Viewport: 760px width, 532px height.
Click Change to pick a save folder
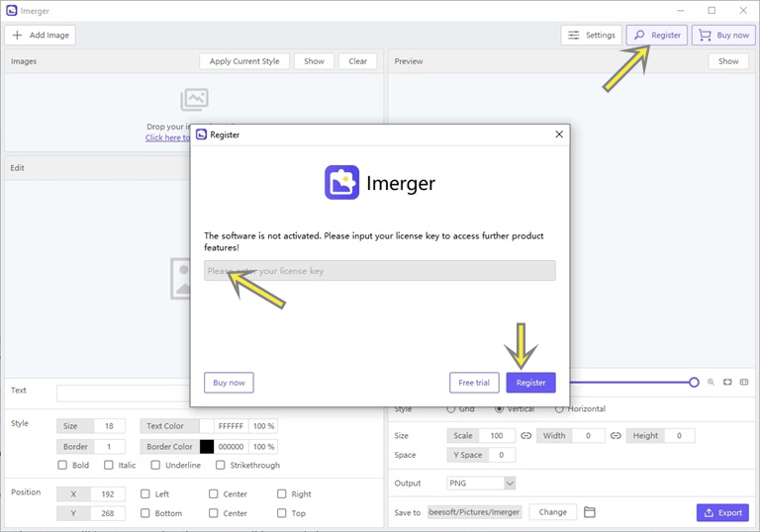coord(552,512)
